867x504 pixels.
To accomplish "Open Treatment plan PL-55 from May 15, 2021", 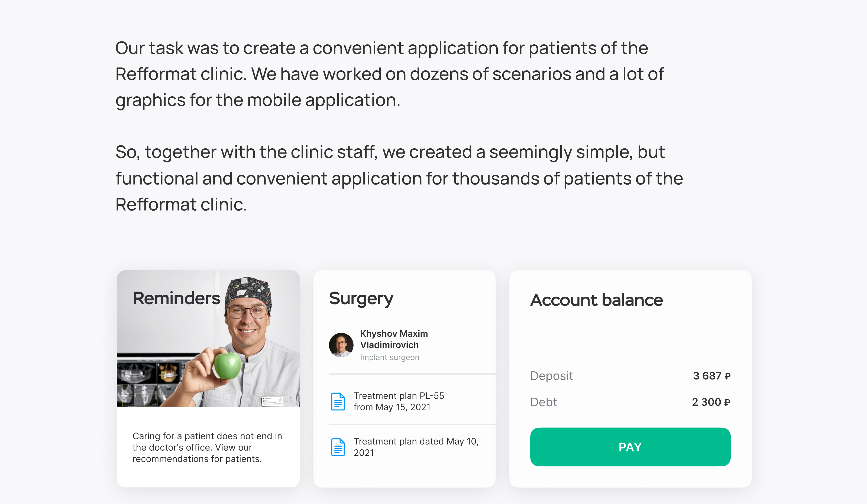I will (399, 401).
